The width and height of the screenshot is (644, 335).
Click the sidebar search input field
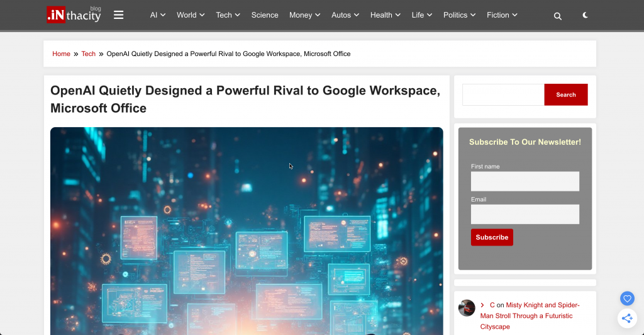coord(503,94)
